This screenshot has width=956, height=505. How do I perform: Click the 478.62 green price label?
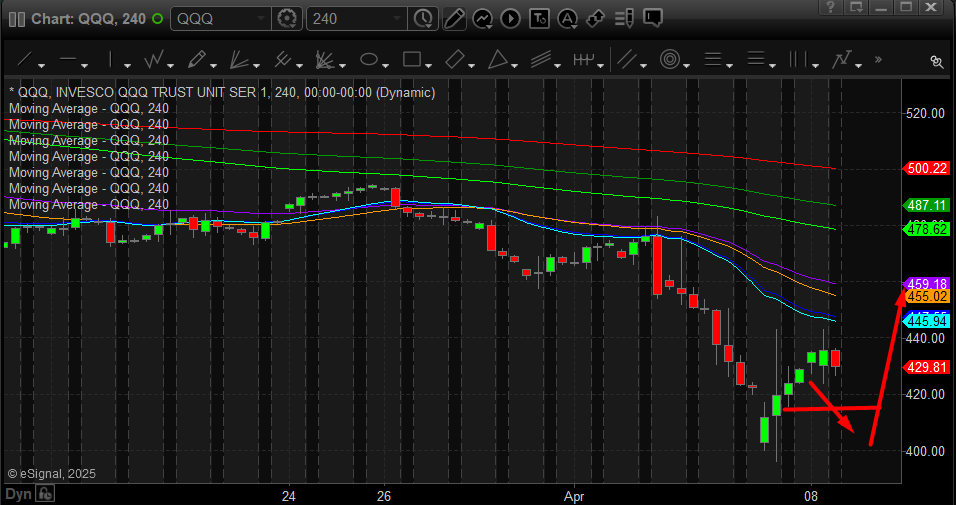coord(926,229)
